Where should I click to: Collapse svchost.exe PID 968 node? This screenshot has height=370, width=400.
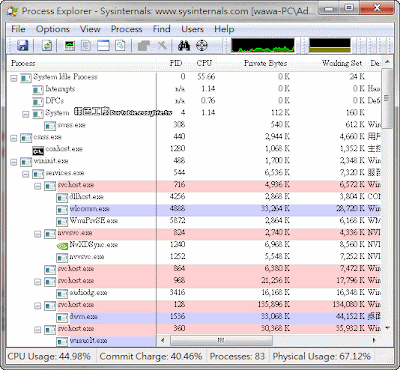pyautogui.click(x=38, y=282)
